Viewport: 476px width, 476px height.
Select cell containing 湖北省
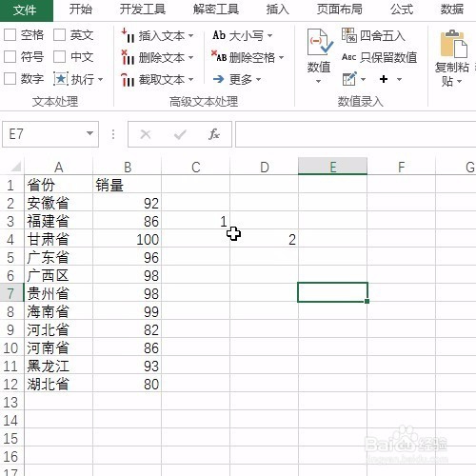pyautogui.click(x=58, y=384)
